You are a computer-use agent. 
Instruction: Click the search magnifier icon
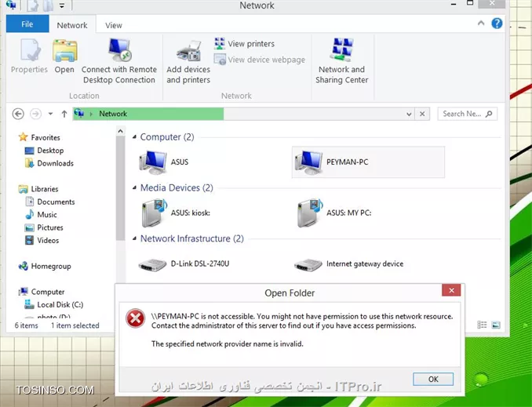pos(489,114)
